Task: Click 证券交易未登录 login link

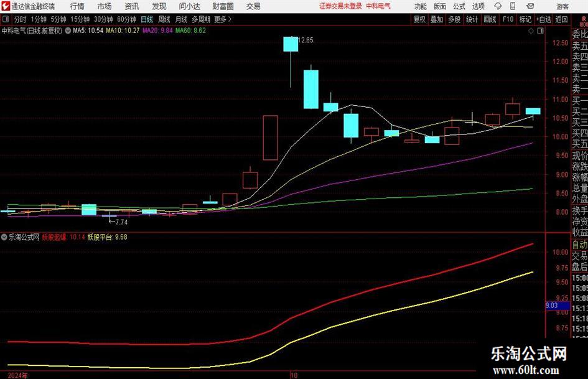Action: (340, 6)
